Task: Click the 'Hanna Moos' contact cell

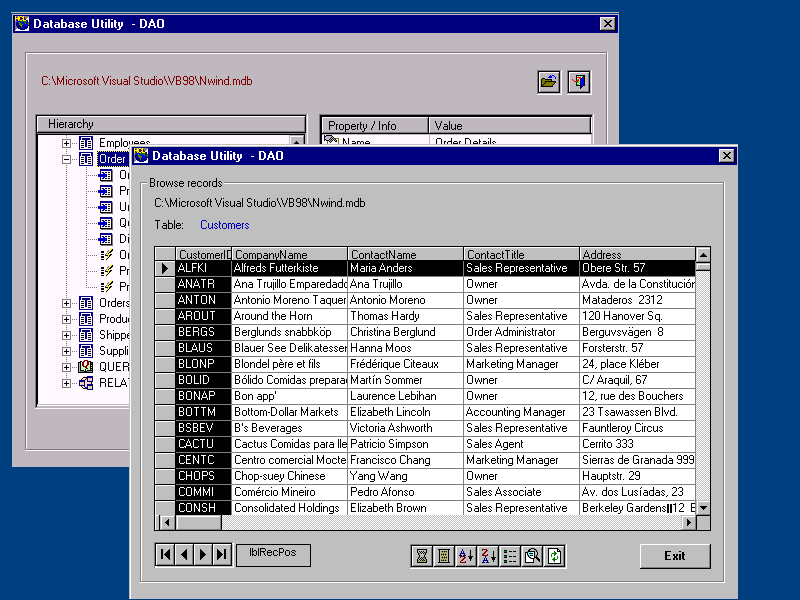Action: pyautogui.click(x=406, y=348)
